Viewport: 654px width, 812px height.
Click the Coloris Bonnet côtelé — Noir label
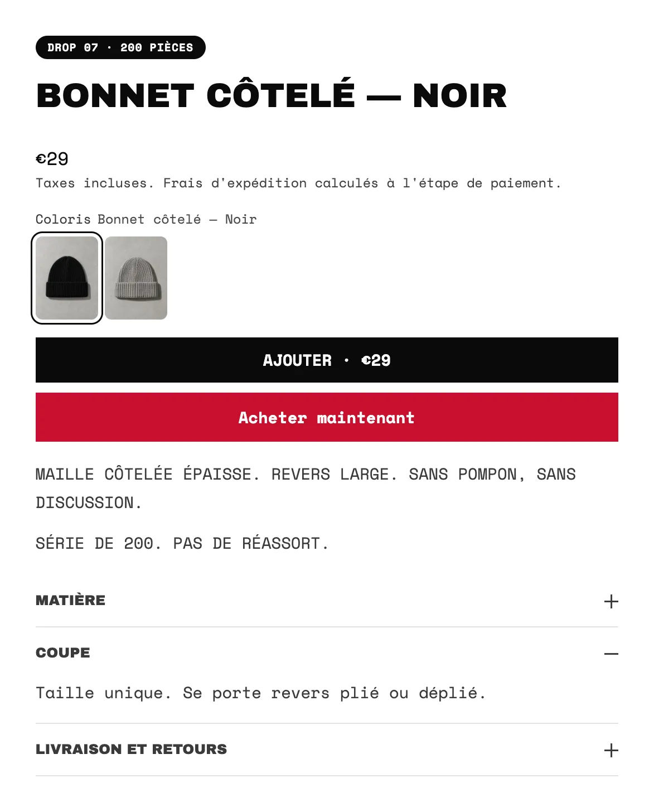(146, 219)
